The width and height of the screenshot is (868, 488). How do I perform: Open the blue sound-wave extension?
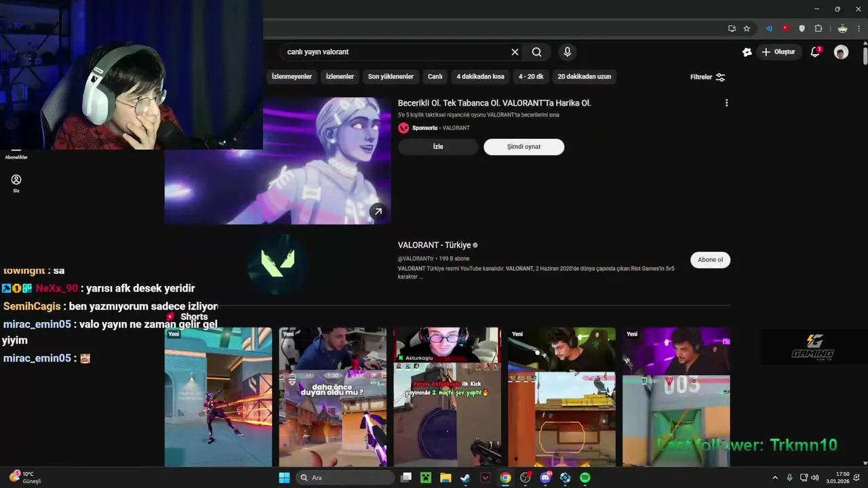tap(769, 28)
